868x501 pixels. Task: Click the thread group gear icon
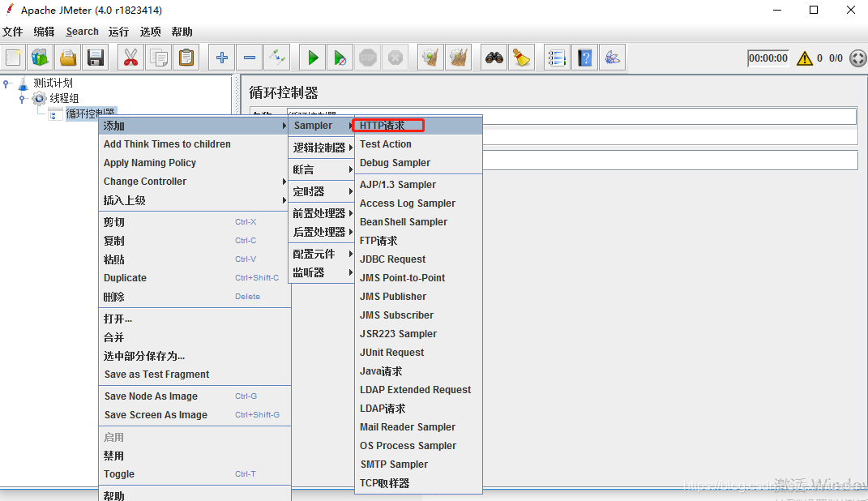coord(39,99)
